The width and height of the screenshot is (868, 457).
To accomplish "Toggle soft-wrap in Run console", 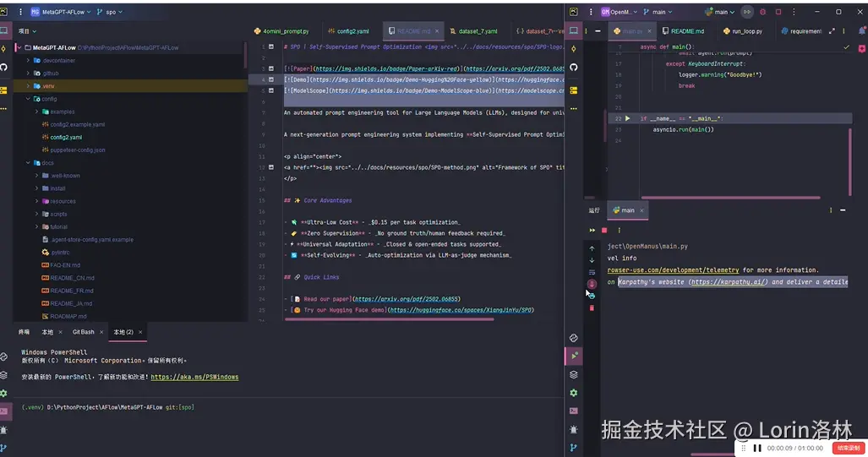I will click(592, 272).
